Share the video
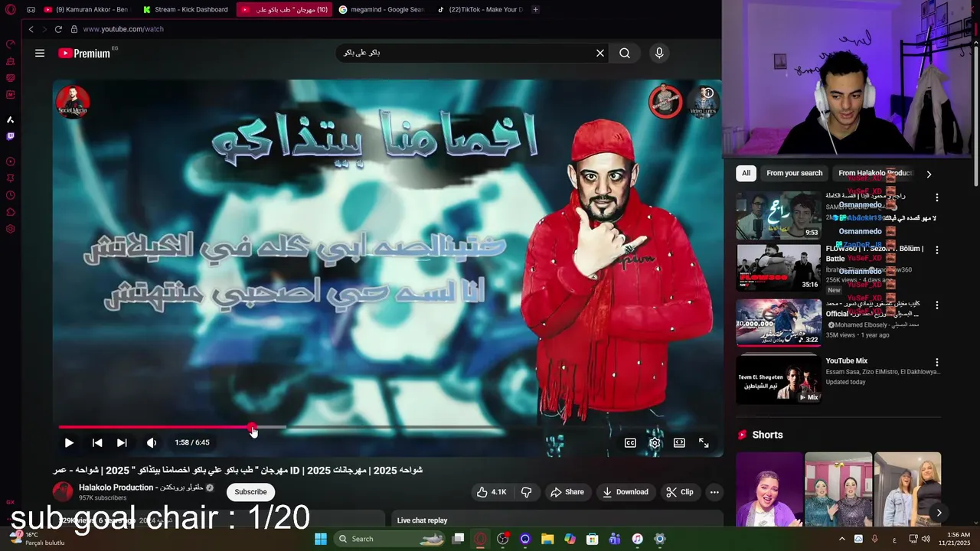This screenshot has width=980, height=551. 567,492
